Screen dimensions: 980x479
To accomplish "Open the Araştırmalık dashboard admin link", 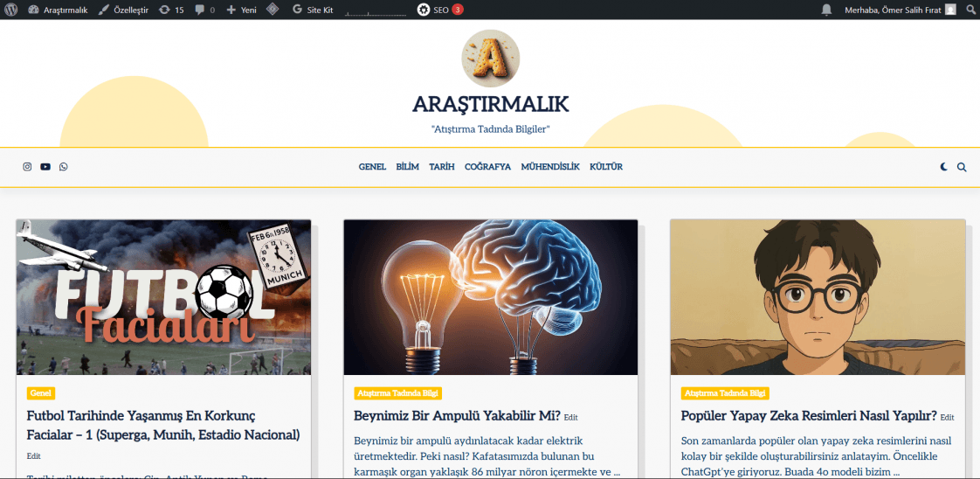I will [x=59, y=10].
